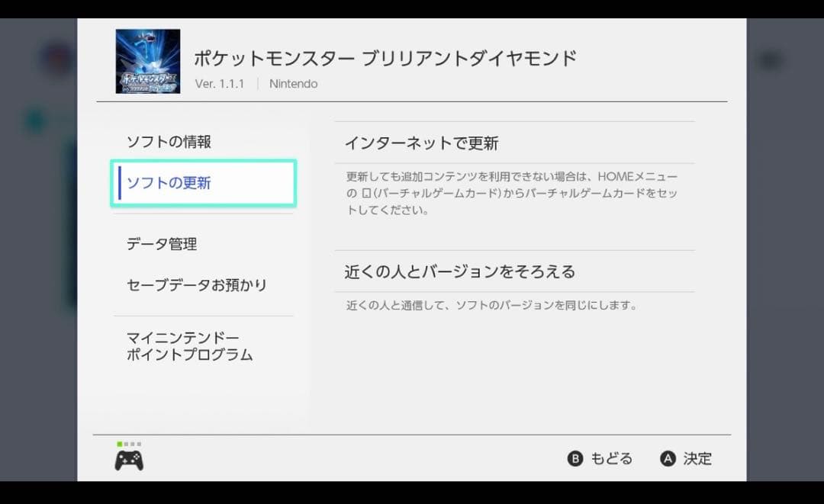Select セーブデータお預かり in the sidebar
Viewport: 824px width, 504px height.
click(196, 285)
